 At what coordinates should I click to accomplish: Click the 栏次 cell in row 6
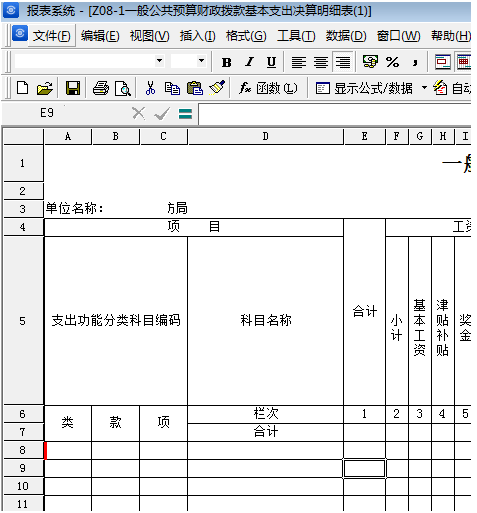[265, 414]
